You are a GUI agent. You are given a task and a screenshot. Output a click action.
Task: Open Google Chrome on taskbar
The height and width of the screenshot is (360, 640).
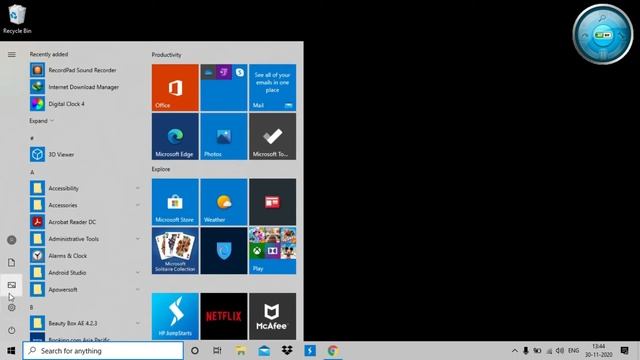[333, 351]
